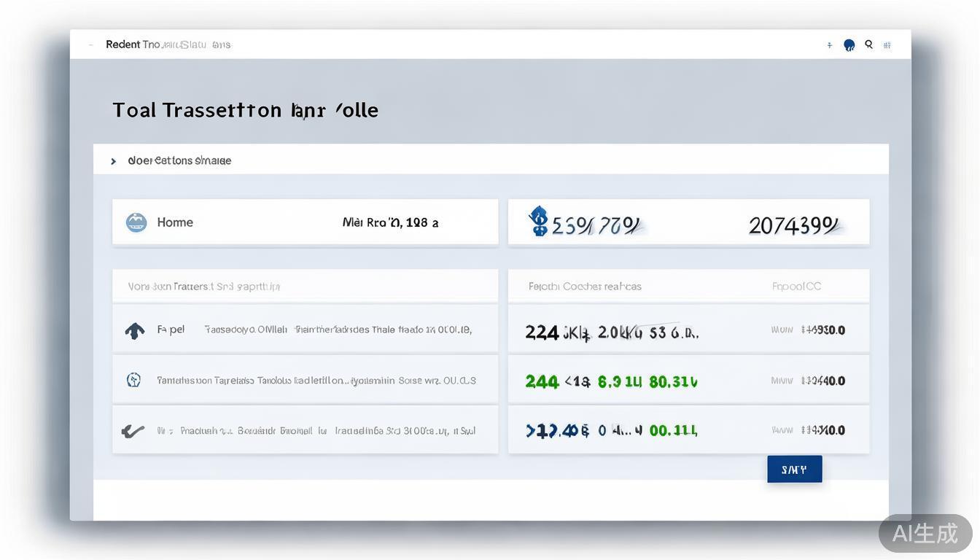Click the dash icon left of Redent title
980x560 pixels.
[90, 45]
